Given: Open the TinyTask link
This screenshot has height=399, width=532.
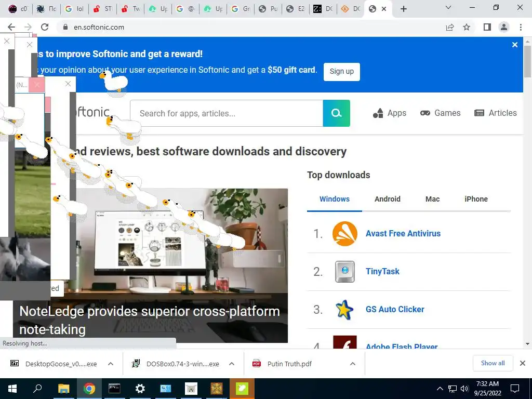Looking at the screenshot, I should pos(382,271).
